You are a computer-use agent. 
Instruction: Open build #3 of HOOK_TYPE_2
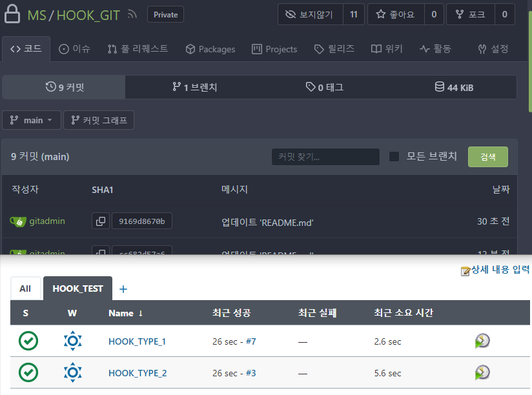251,372
